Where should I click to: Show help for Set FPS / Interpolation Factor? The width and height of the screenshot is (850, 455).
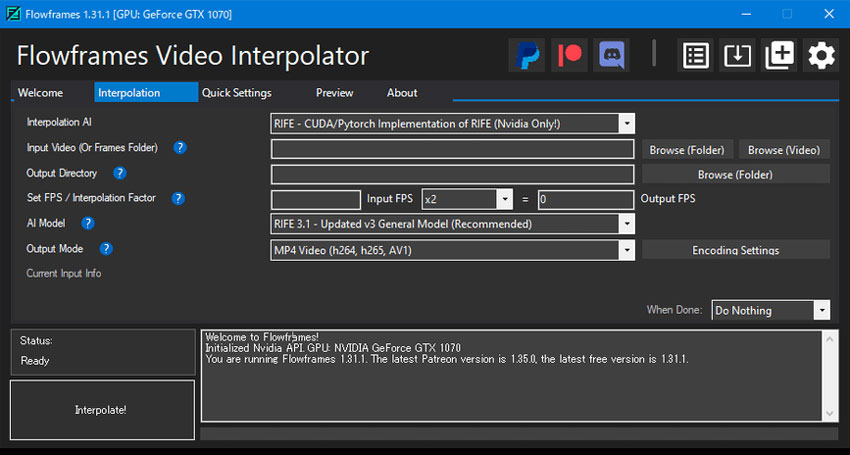(178, 198)
